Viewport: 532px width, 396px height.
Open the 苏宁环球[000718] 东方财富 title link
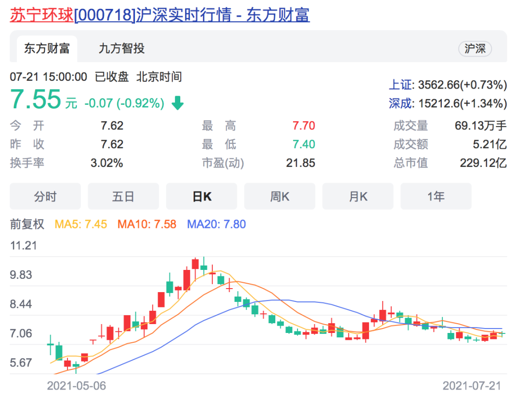[160, 15]
